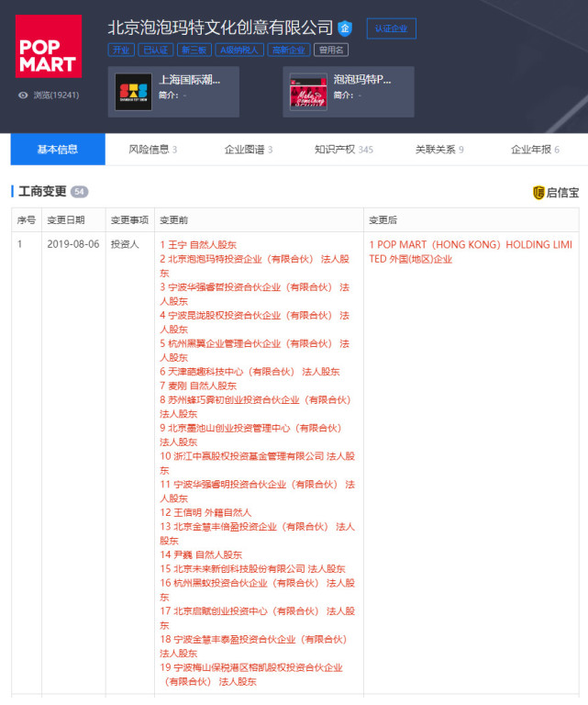Click entry 10 浙江中赢股权投资基金管理有限公司

258,463
